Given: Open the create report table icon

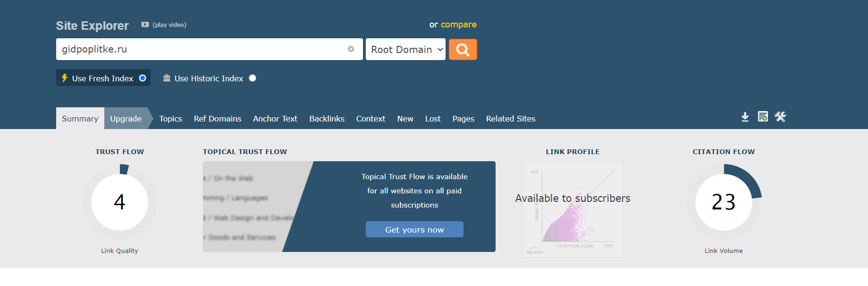Looking at the screenshot, I should pos(763,116).
